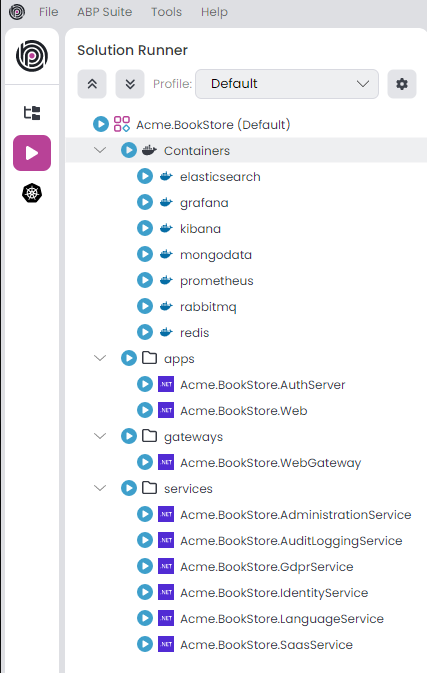Select Acme.BookStore.AuthServer item
The image size is (427, 673).
262,385
